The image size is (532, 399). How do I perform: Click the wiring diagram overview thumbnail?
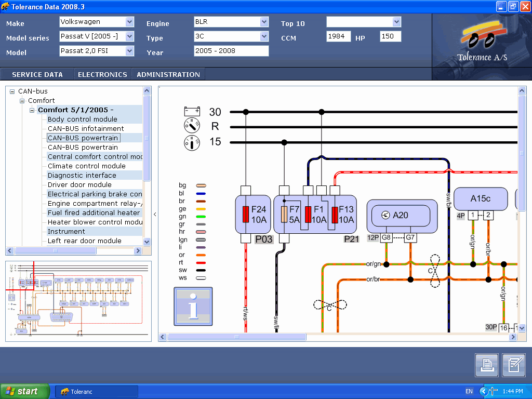point(78,301)
